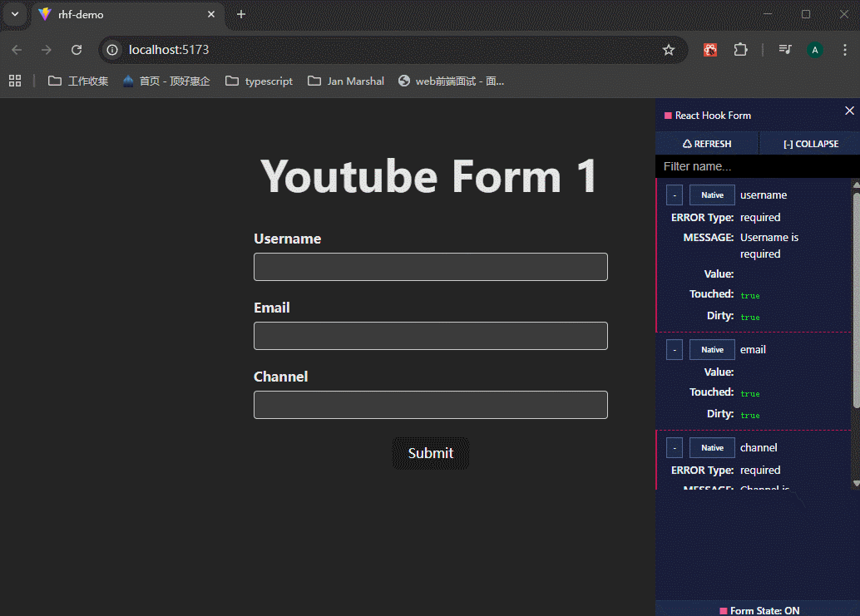The width and height of the screenshot is (860, 616).
Task: Click the Native button for username
Action: [712, 195]
